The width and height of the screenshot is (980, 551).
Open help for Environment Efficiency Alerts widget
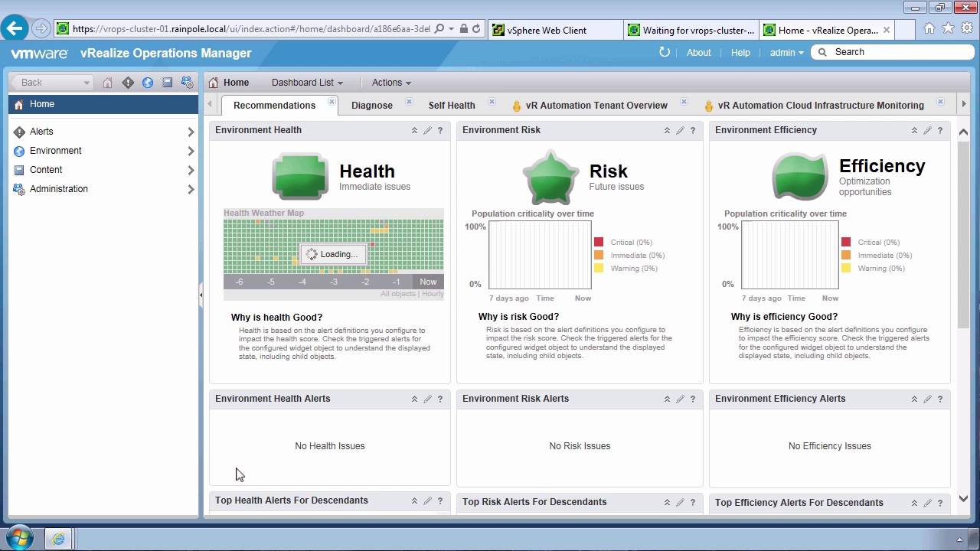pos(940,399)
